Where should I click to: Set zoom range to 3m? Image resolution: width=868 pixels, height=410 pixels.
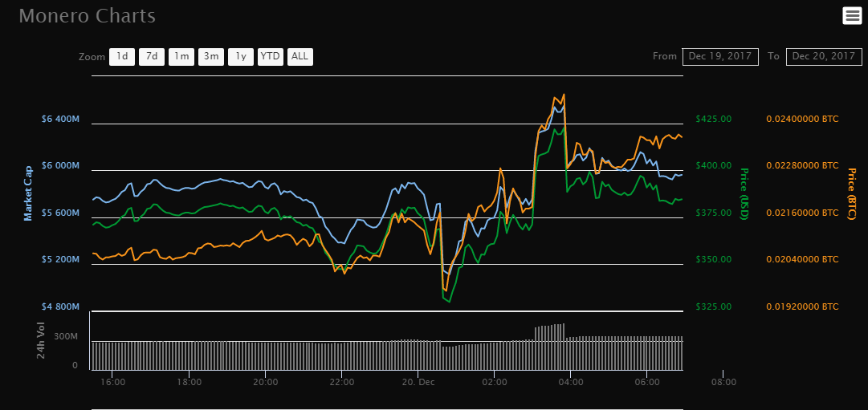[x=211, y=57]
